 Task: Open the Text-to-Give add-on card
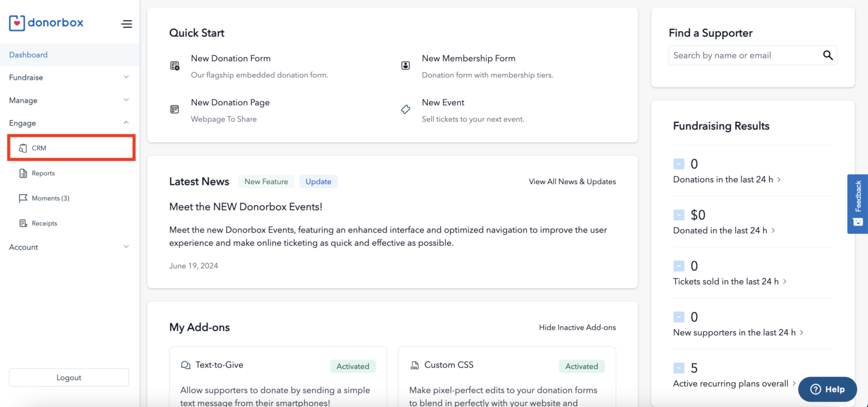pyautogui.click(x=278, y=377)
